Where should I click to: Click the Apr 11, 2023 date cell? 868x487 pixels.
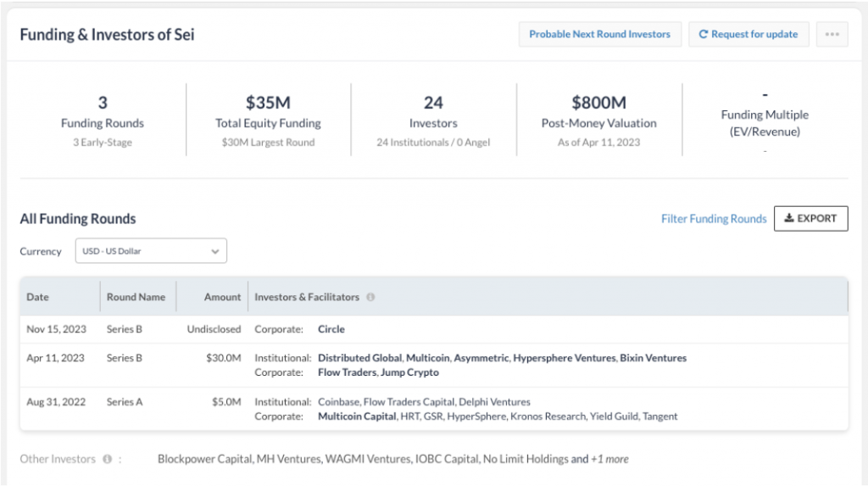pyautogui.click(x=55, y=358)
